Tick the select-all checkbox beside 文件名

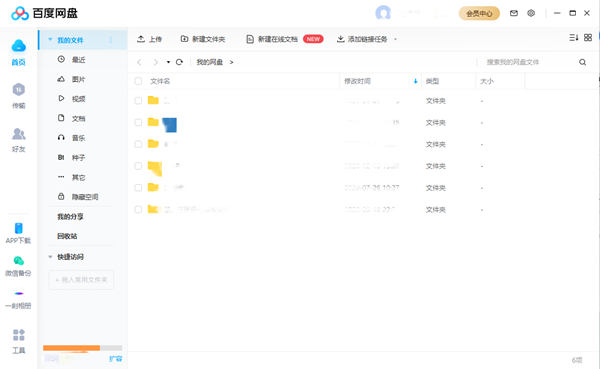tap(138, 81)
